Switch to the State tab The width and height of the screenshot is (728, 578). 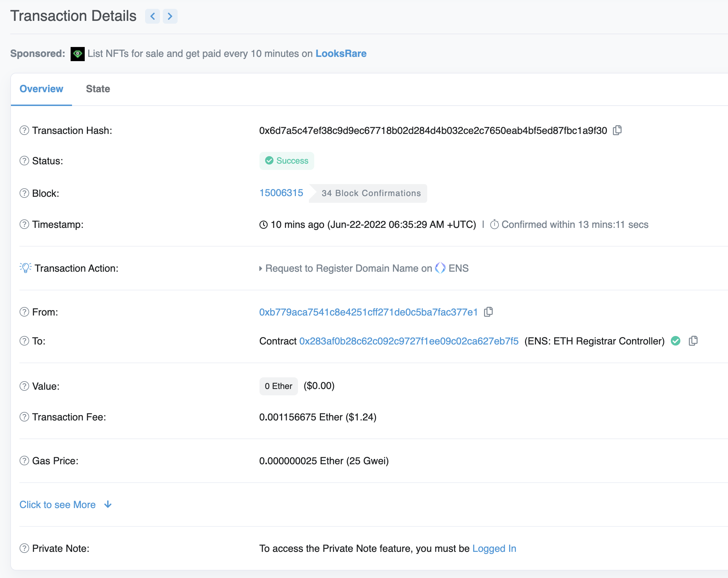(x=98, y=89)
